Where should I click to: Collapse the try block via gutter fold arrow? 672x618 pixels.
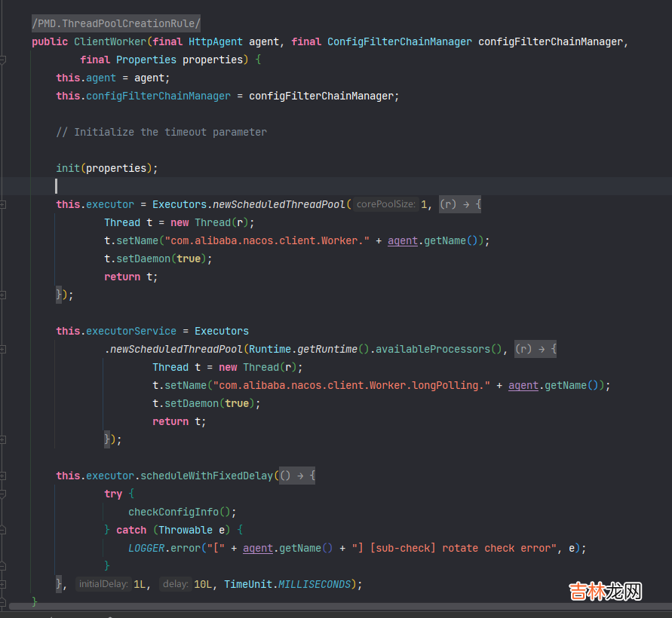pyautogui.click(x=3, y=494)
